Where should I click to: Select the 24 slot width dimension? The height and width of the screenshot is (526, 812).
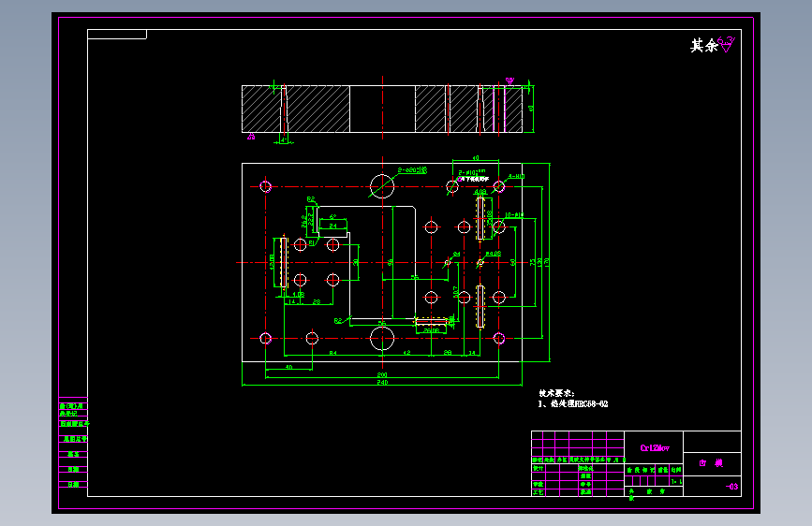pos(333,226)
